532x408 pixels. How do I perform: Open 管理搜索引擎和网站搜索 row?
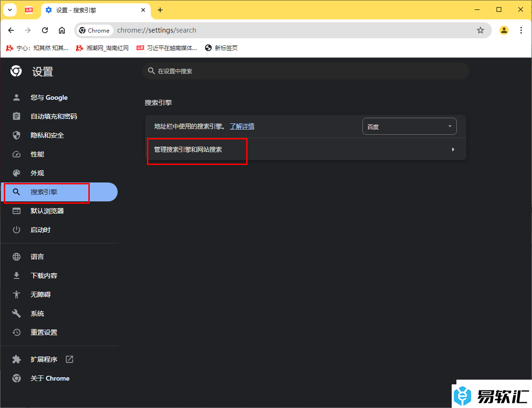pos(306,149)
